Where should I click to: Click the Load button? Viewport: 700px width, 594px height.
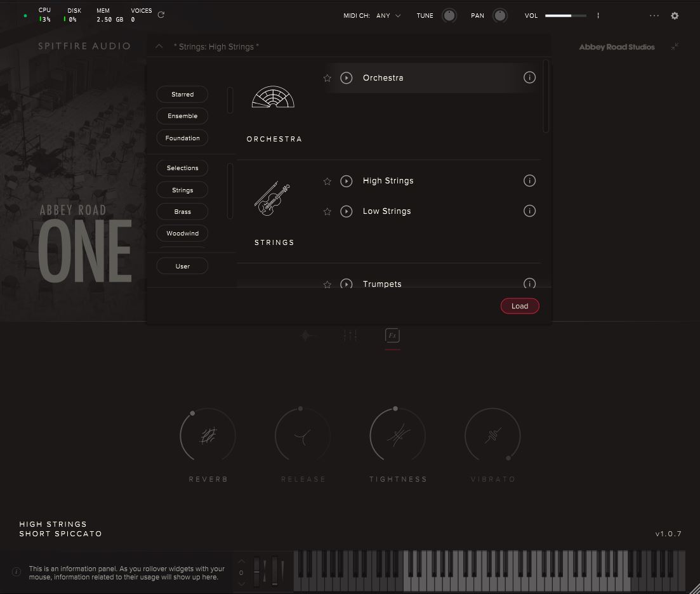[520, 306]
